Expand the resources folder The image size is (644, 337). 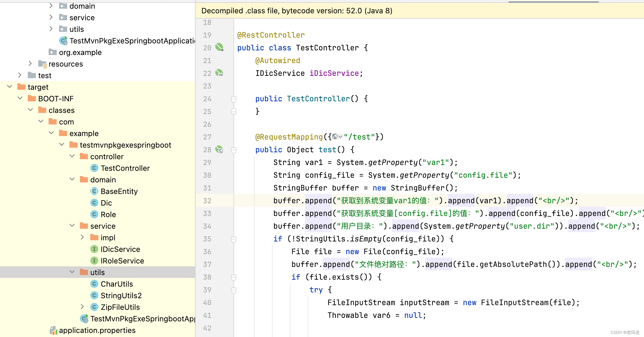(30, 64)
